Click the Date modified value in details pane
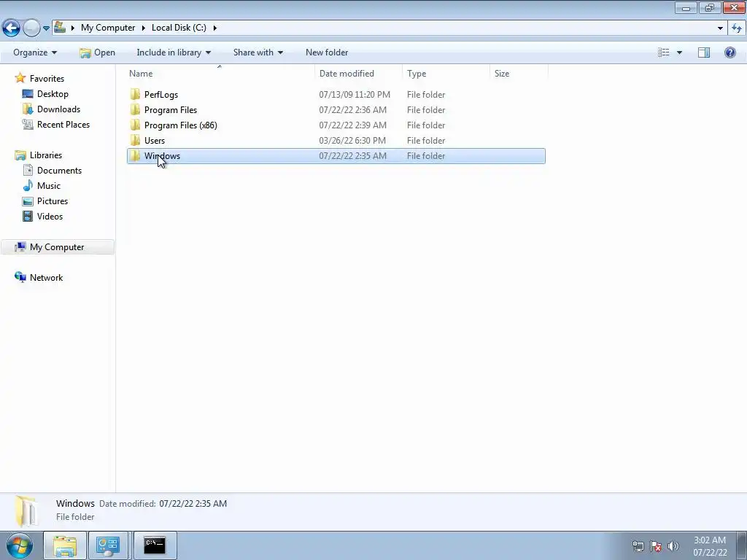This screenshot has height=560, width=747. (x=193, y=504)
